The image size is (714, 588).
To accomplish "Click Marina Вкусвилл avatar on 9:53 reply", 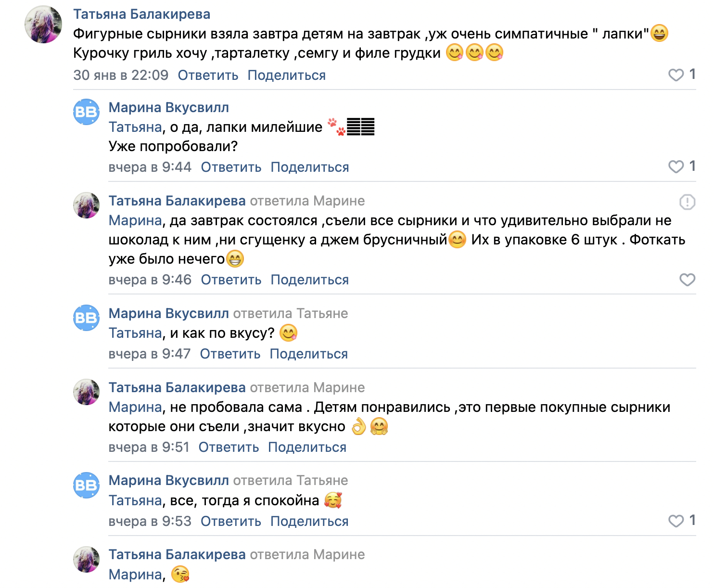I will pyautogui.click(x=87, y=485).
